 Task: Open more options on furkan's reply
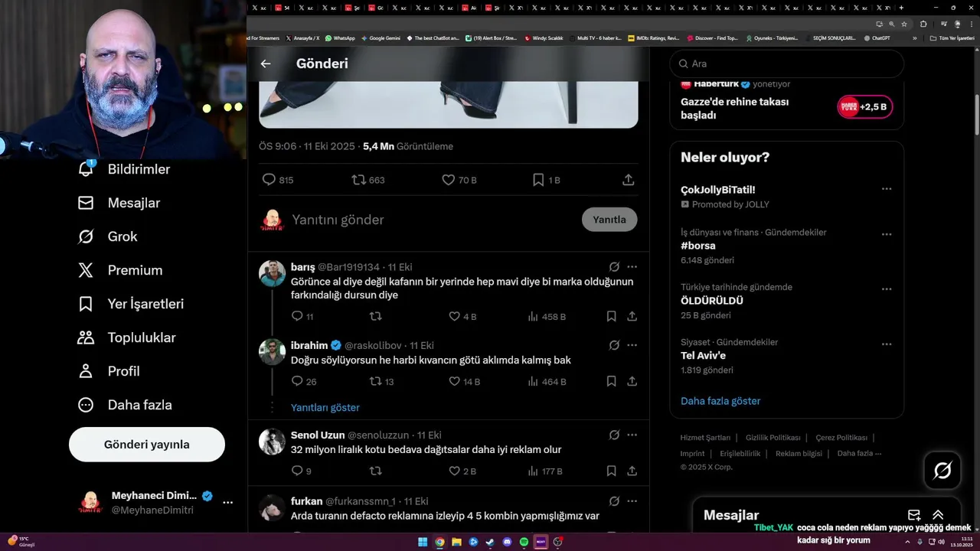pos(632,501)
